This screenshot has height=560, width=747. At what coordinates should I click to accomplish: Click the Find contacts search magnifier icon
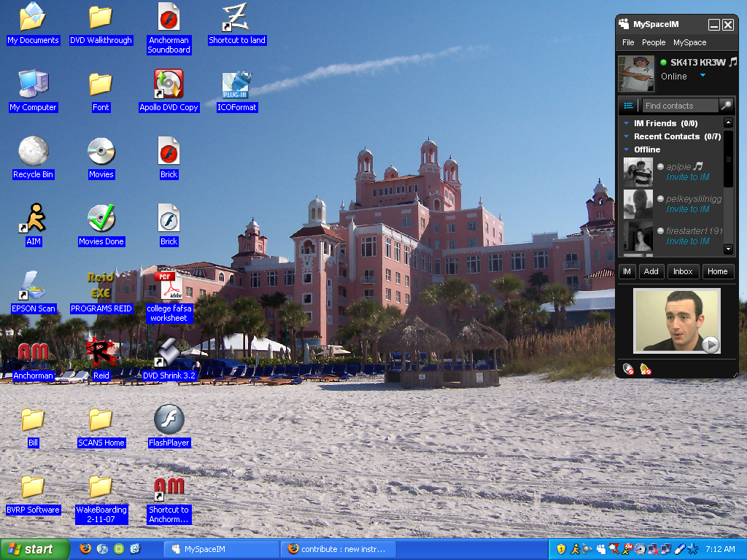726,105
